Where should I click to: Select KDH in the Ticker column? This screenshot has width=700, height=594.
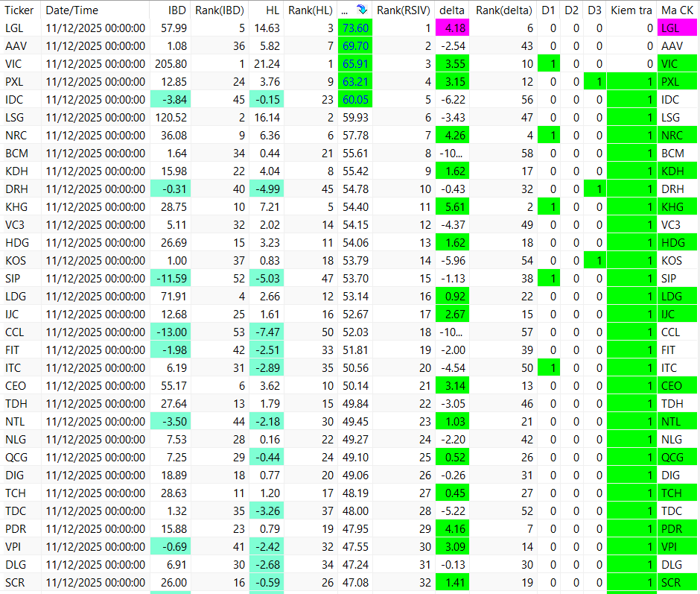coord(16,171)
